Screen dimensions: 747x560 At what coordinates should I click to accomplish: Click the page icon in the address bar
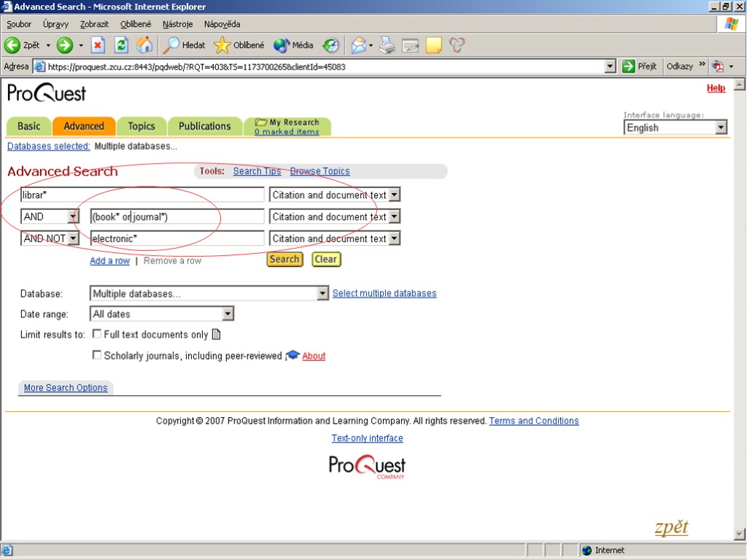click(x=40, y=66)
